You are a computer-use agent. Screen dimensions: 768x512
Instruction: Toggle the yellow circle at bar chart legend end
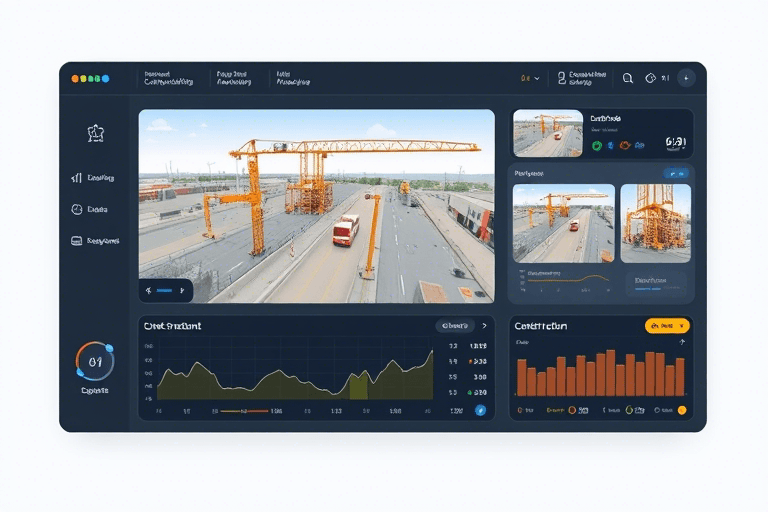click(682, 410)
